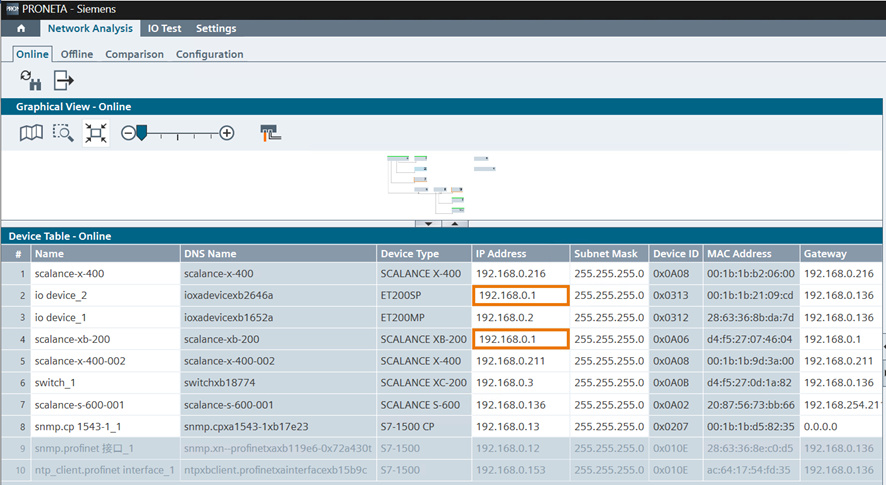Switch to the IO Test tab
The width and height of the screenshot is (886, 485).
point(164,28)
